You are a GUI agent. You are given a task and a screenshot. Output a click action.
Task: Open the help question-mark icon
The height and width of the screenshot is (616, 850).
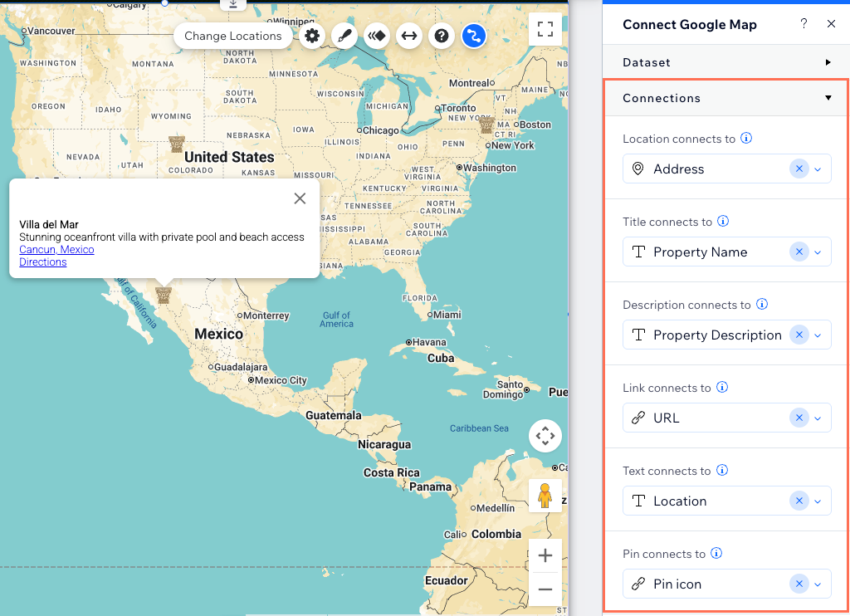[x=442, y=36]
